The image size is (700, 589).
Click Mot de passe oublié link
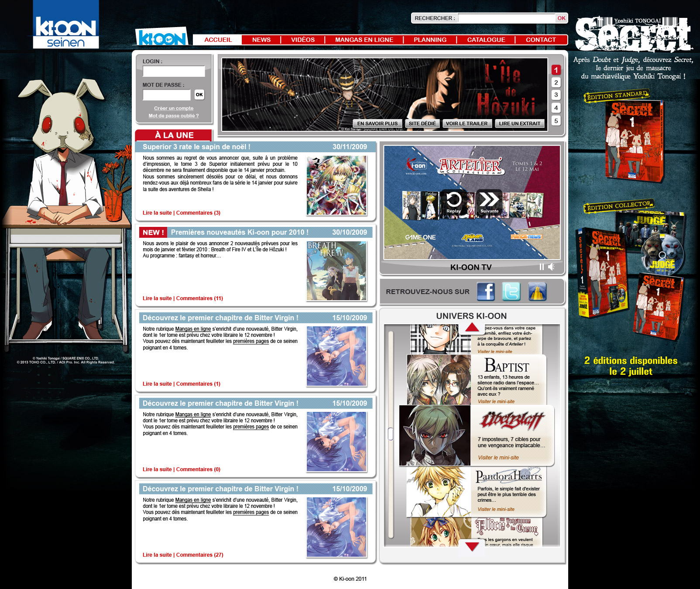pyautogui.click(x=174, y=116)
